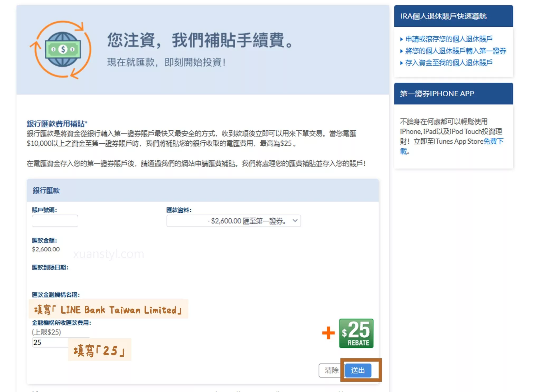Click the 匯款金融機構名稱 label

click(56, 295)
